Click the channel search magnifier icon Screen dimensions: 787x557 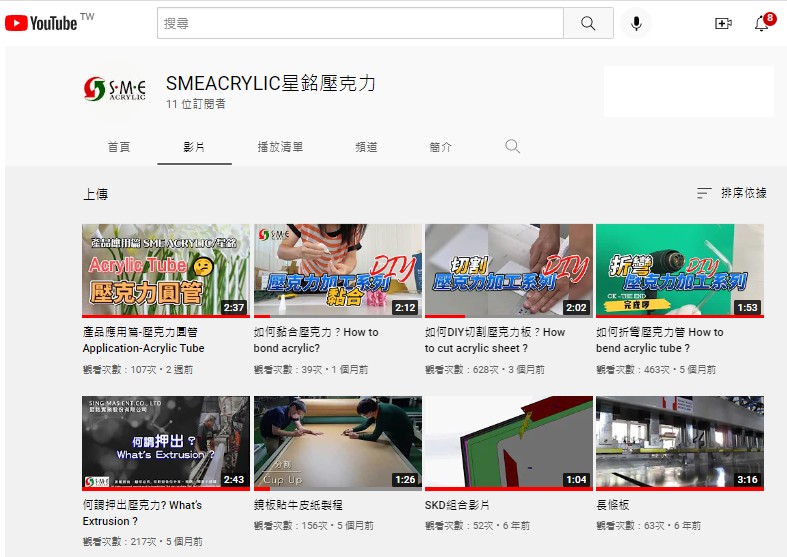point(512,147)
